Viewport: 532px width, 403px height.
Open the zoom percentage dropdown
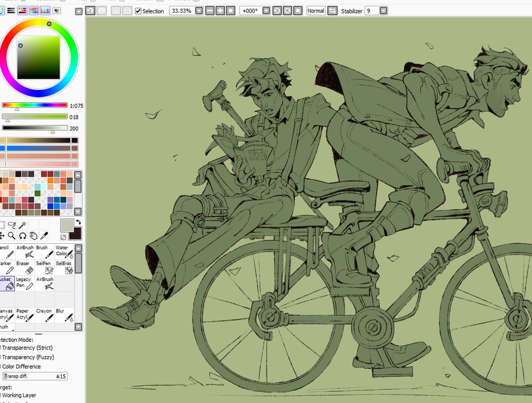point(199,11)
